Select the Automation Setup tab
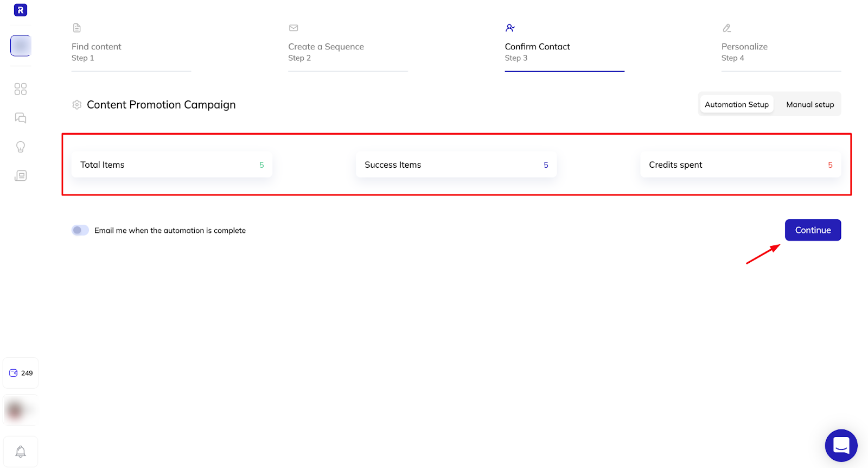The image size is (868, 468). coord(737,104)
